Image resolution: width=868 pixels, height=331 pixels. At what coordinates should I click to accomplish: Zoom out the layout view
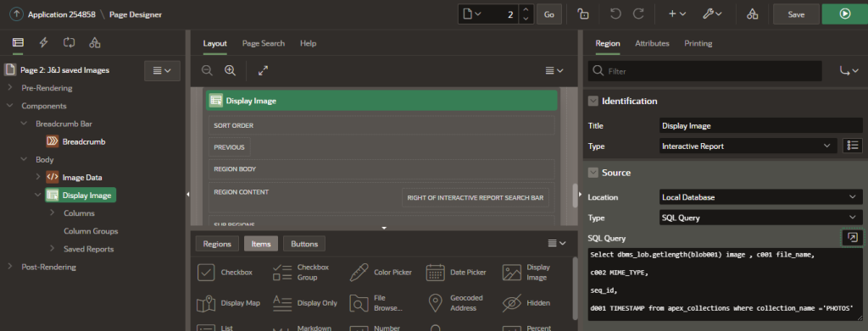(x=207, y=71)
